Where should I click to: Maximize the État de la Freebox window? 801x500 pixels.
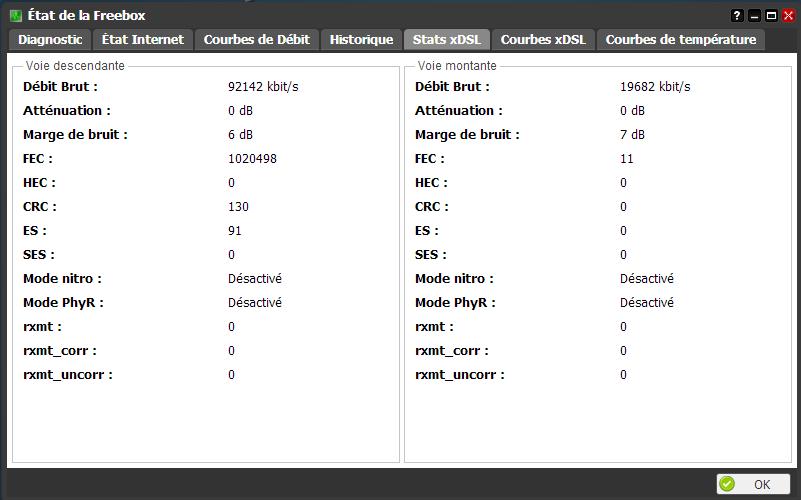click(x=771, y=16)
